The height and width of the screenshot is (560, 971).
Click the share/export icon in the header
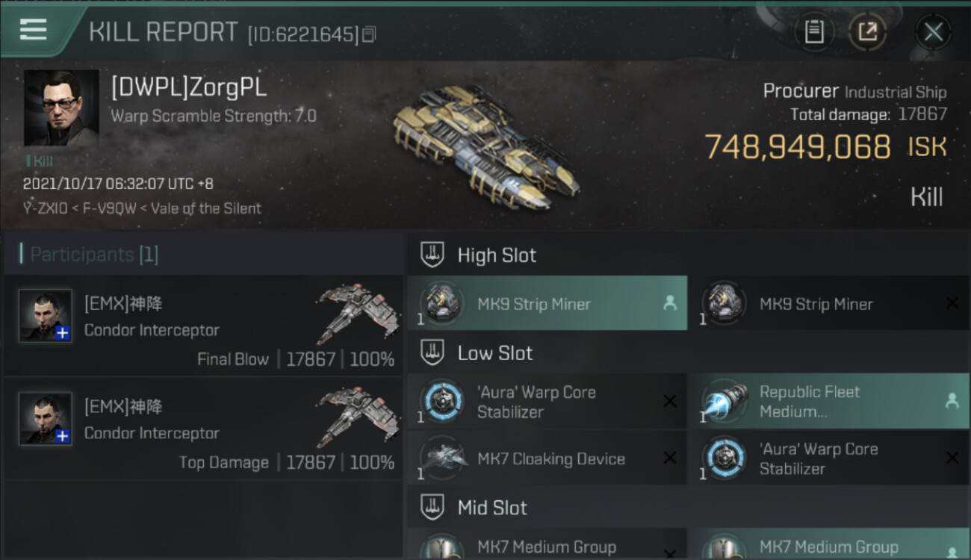pos(867,31)
